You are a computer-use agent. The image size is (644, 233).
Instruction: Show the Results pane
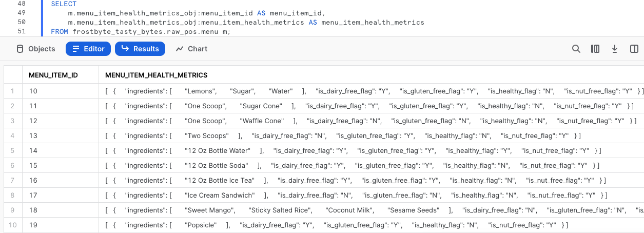pyautogui.click(x=140, y=49)
